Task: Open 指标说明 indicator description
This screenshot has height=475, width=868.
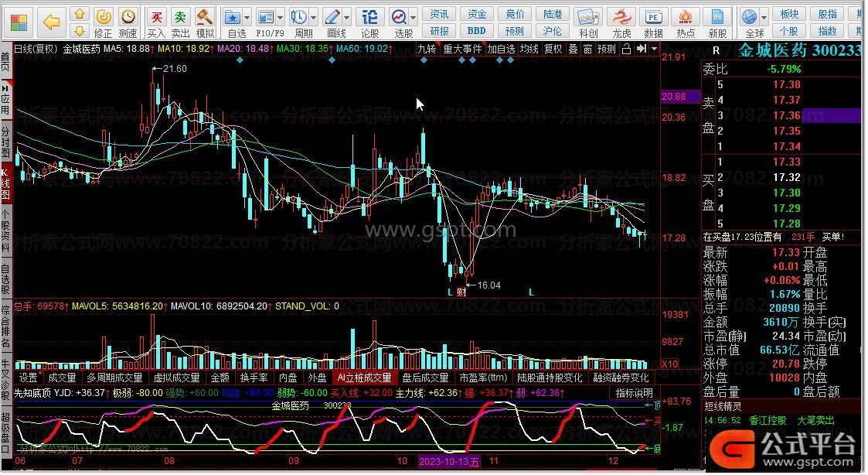Action: pyautogui.click(x=635, y=393)
